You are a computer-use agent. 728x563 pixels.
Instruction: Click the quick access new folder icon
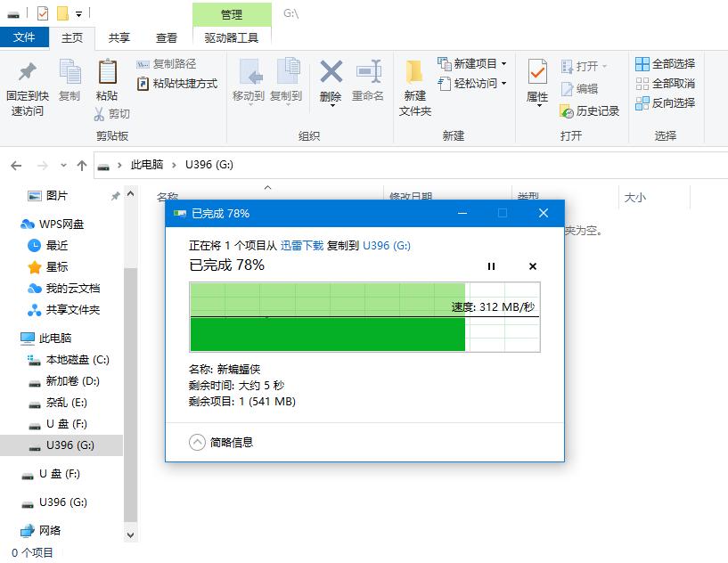tap(62, 13)
